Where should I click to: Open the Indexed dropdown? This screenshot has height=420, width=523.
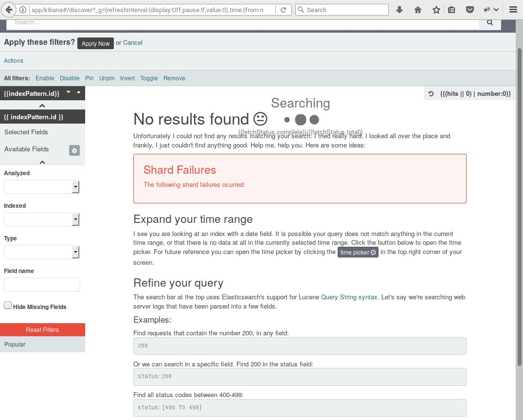(41, 219)
